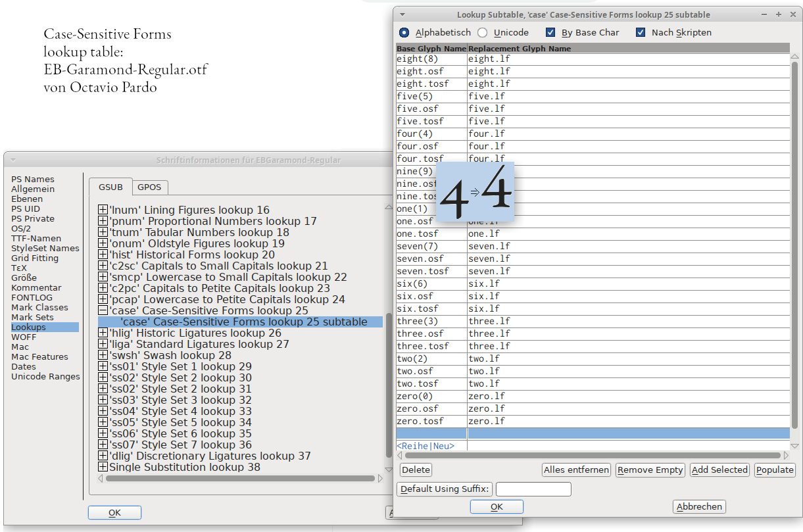Expand 'onum' Oldstyle Figures lookup 19
Viewport: 803px width, 532px height.
(x=103, y=243)
